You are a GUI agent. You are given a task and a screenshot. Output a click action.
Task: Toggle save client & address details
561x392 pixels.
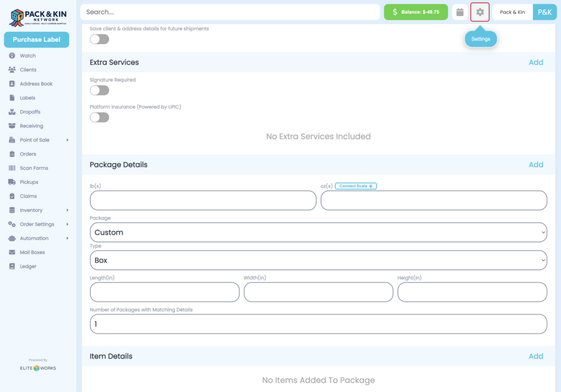[99, 39]
